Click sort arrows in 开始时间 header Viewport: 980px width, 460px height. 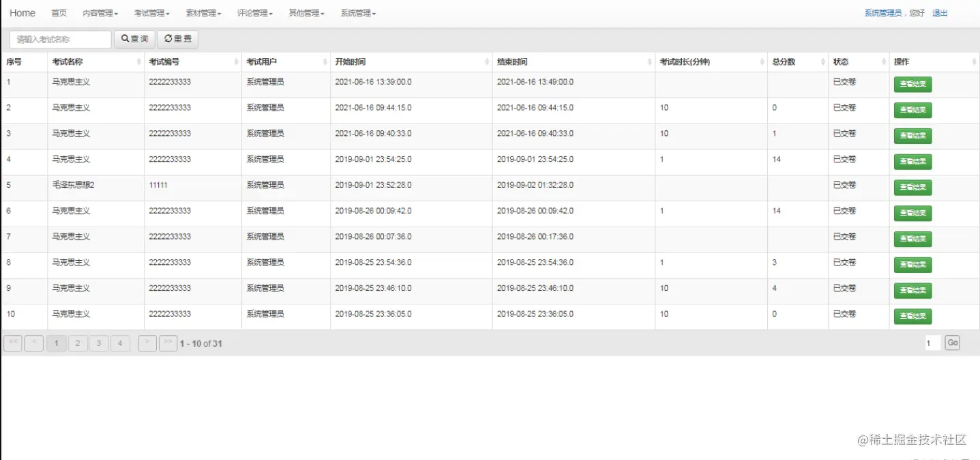[487, 62]
